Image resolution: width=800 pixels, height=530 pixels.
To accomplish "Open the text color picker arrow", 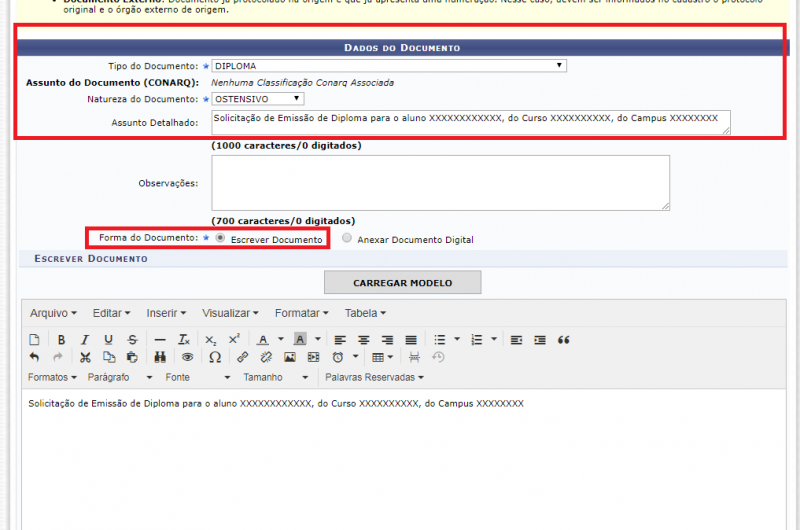I will [281, 340].
